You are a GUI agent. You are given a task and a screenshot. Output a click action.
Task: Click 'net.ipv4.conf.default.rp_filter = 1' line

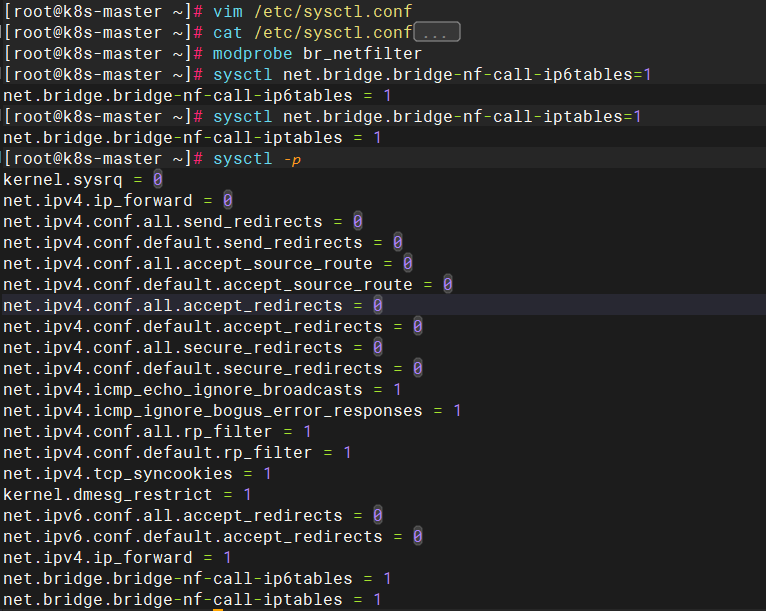(x=177, y=453)
